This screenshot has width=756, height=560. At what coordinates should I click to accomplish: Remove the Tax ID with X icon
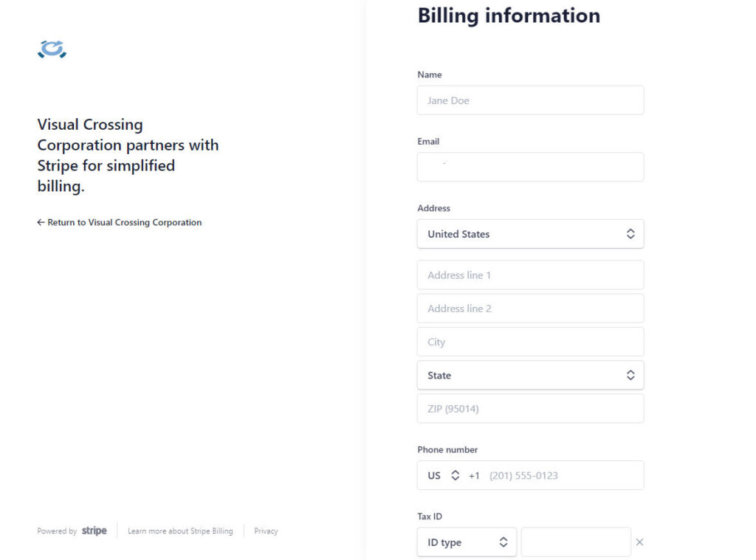click(639, 542)
